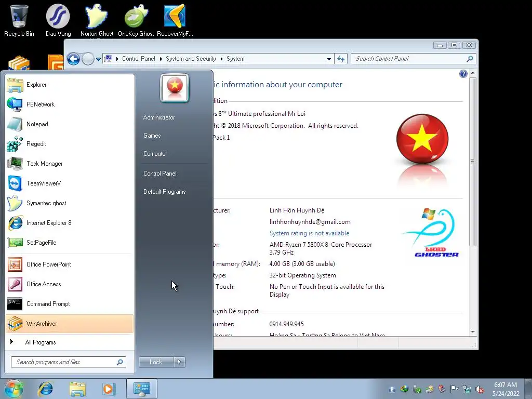Open the Recycle Bin desktop icon
The height and width of the screenshot is (399, 532).
click(19, 20)
